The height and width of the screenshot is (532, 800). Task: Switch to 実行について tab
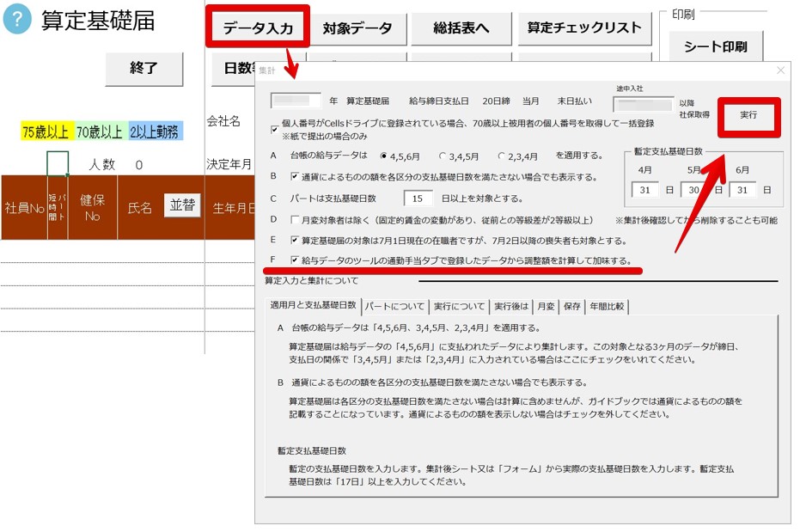(x=459, y=307)
